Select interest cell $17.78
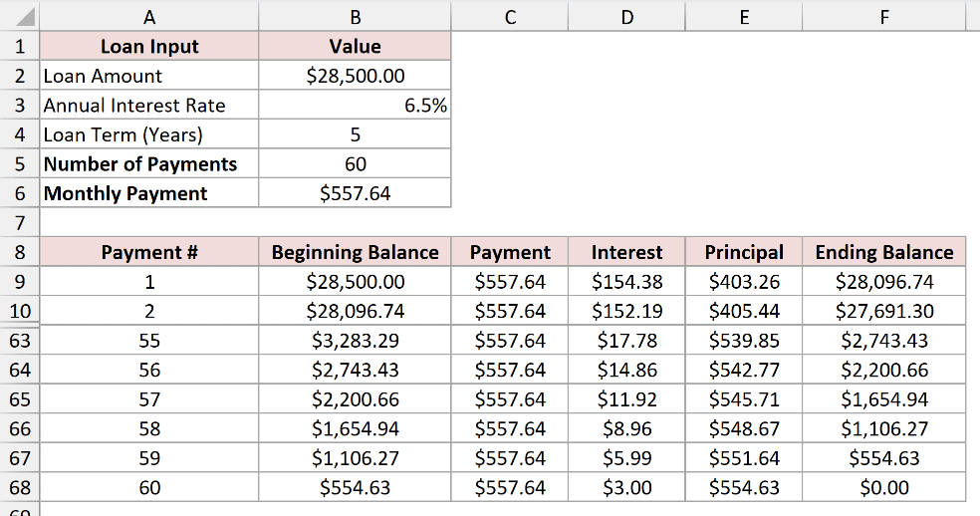Viewport: 980px width, 516px height. coord(626,341)
